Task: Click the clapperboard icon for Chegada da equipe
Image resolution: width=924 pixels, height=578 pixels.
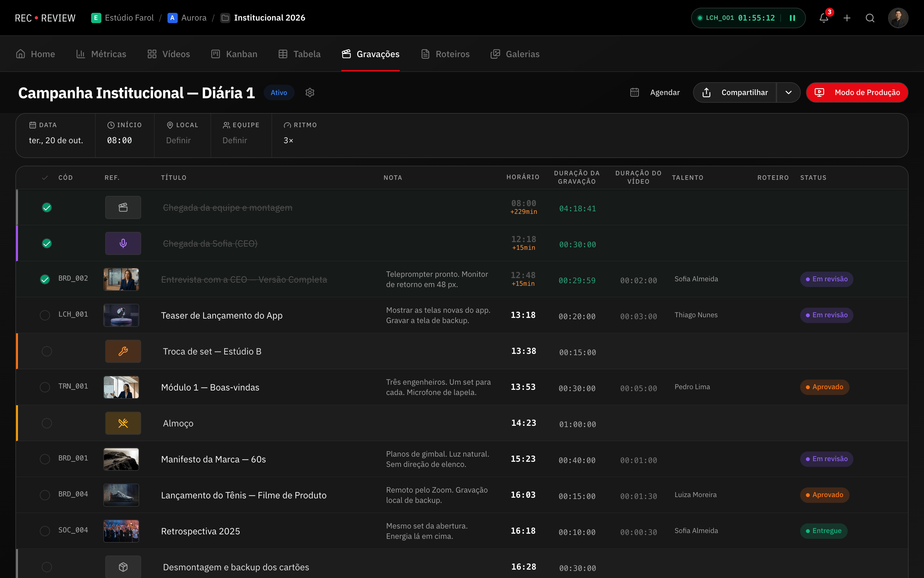Action: click(x=123, y=207)
